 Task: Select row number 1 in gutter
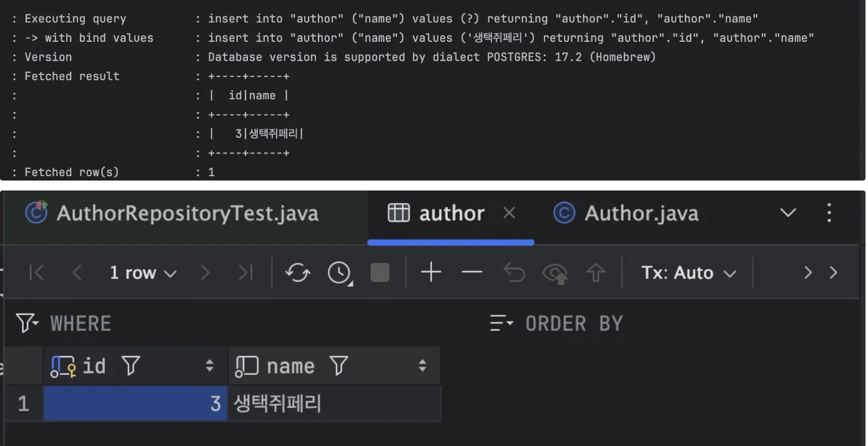click(x=23, y=404)
